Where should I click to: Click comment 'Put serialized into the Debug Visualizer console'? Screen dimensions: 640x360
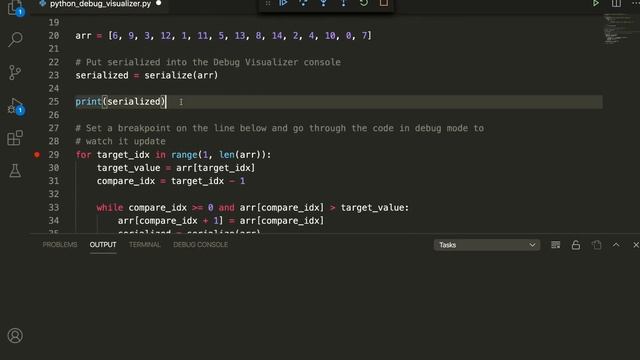pos(208,62)
